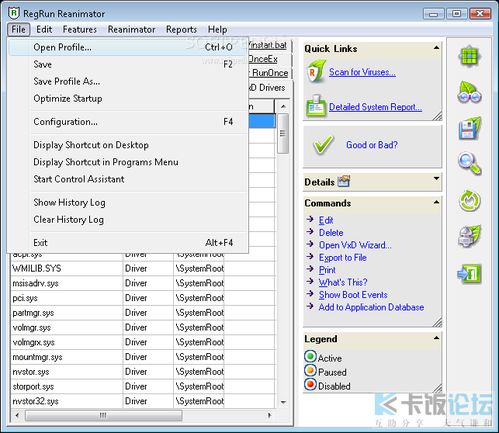Screen dimensions: 499x433
Task: Collapse the Quick Links panel
Action: pyautogui.click(x=436, y=48)
